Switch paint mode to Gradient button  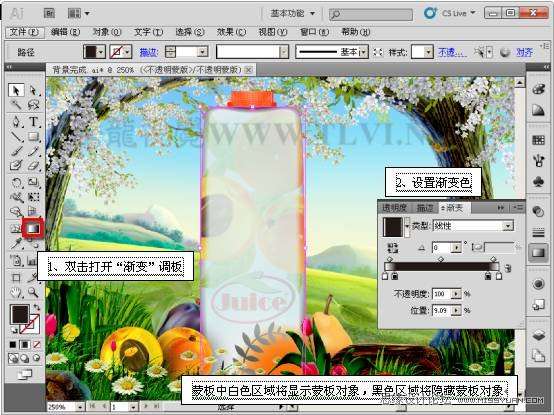pos(24,344)
